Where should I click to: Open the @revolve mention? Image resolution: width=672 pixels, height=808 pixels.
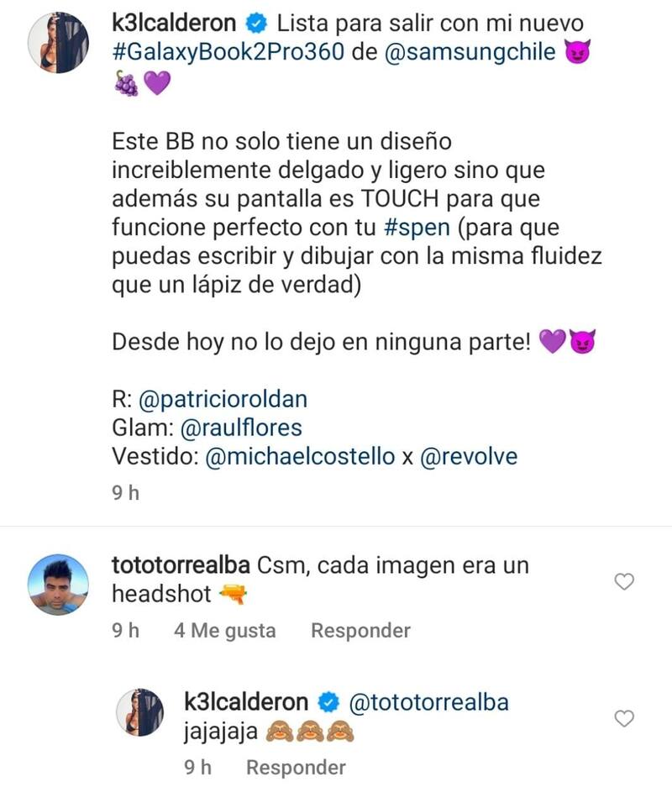(469, 456)
